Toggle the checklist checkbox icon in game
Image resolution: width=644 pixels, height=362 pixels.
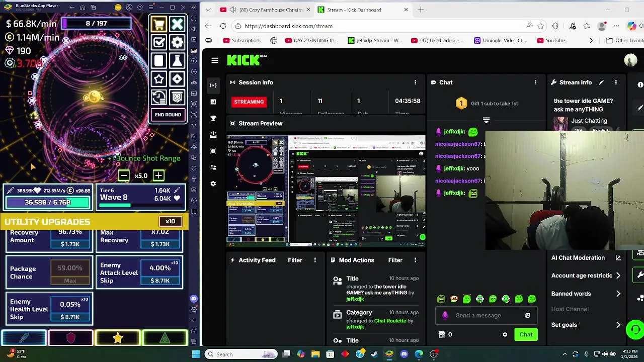pos(158,43)
